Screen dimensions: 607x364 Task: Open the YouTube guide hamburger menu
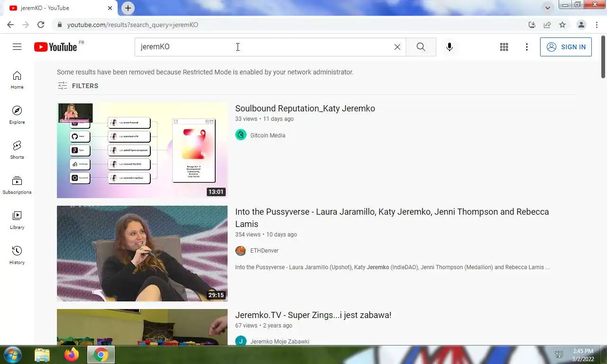tap(17, 46)
